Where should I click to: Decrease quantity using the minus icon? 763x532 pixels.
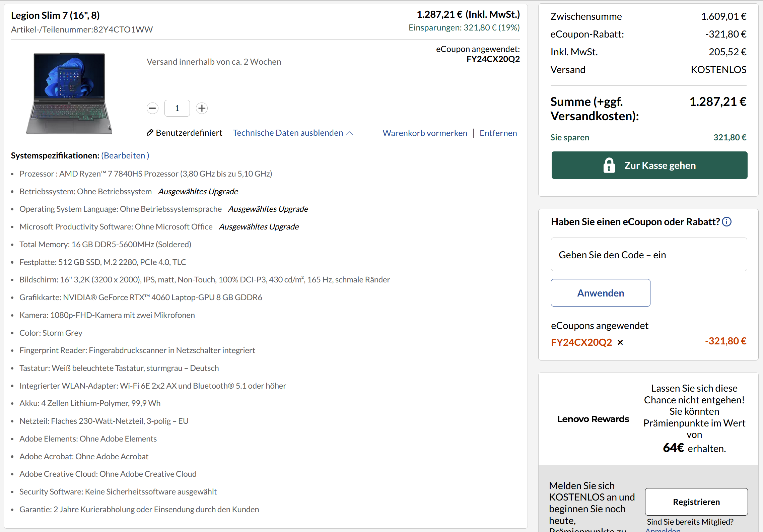152,108
